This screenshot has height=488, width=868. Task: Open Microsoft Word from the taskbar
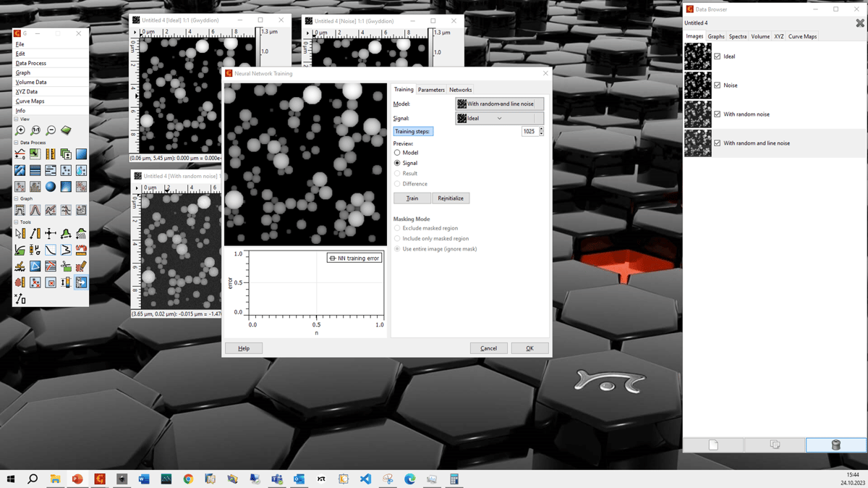pyautogui.click(x=144, y=479)
